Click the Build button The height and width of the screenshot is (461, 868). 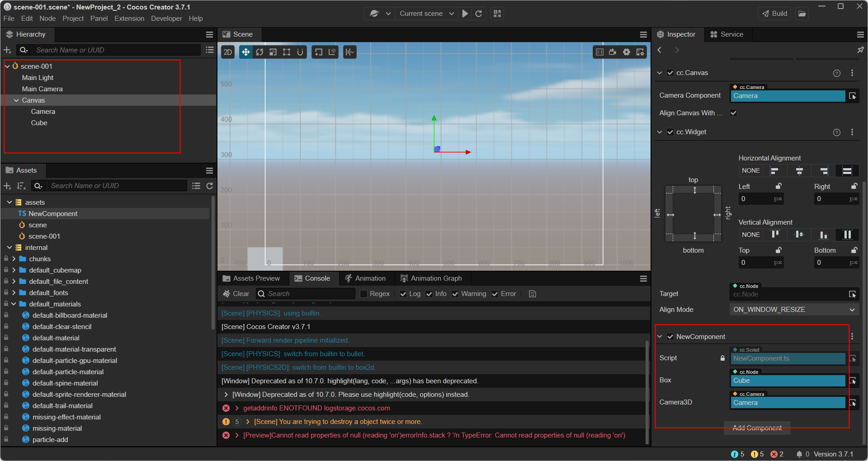coord(775,14)
